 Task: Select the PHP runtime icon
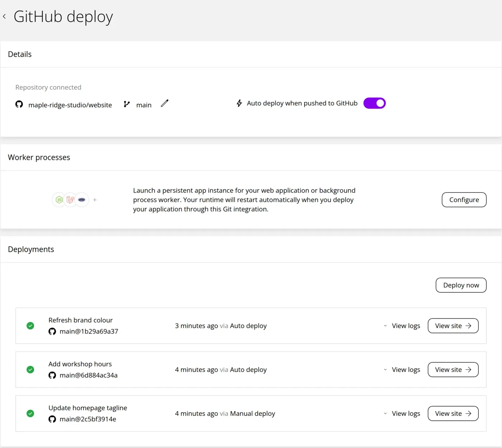(82, 200)
